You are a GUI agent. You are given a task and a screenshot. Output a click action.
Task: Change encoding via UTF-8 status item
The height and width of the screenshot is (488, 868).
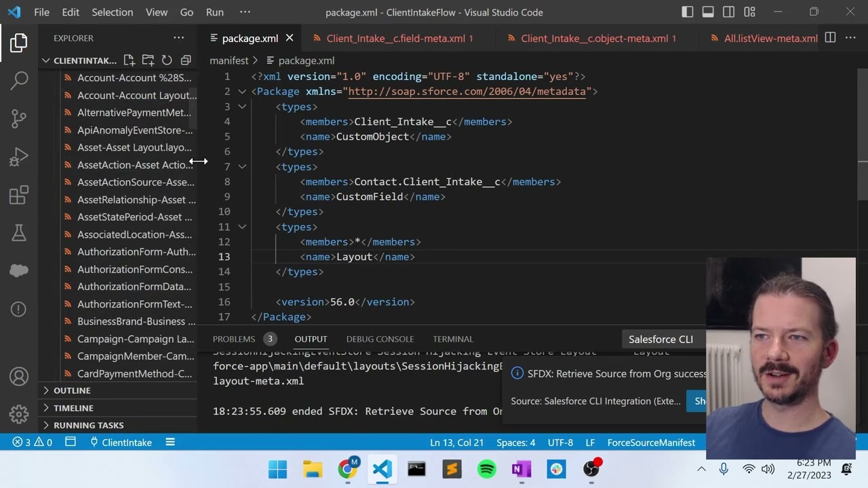(x=560, y=443)
